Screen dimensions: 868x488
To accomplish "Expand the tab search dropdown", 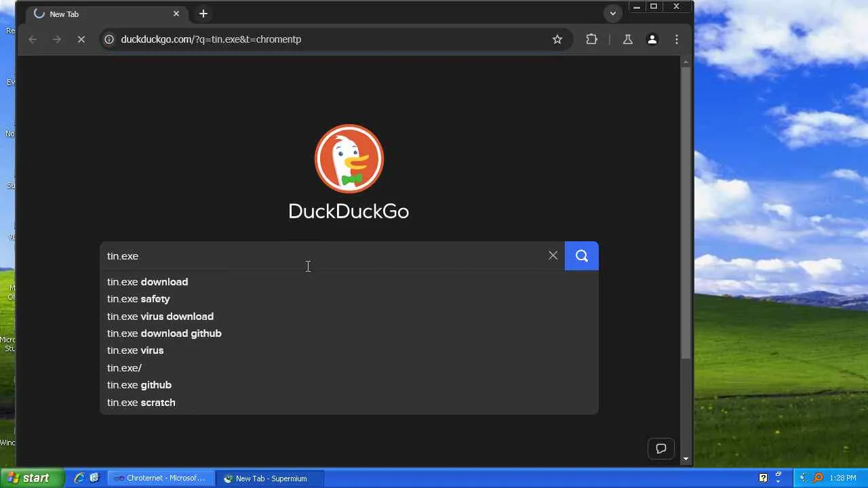I will pyautogui.click(x=613, y=14).
